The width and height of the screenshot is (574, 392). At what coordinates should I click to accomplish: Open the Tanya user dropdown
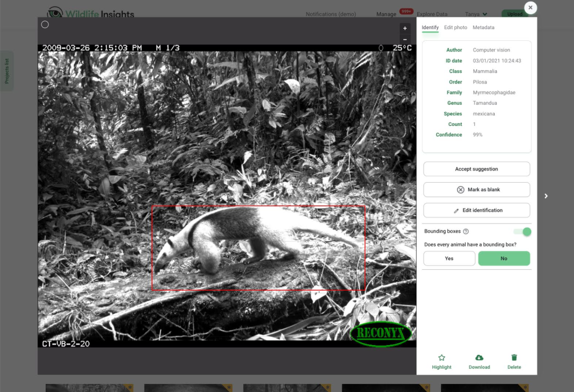476,14
